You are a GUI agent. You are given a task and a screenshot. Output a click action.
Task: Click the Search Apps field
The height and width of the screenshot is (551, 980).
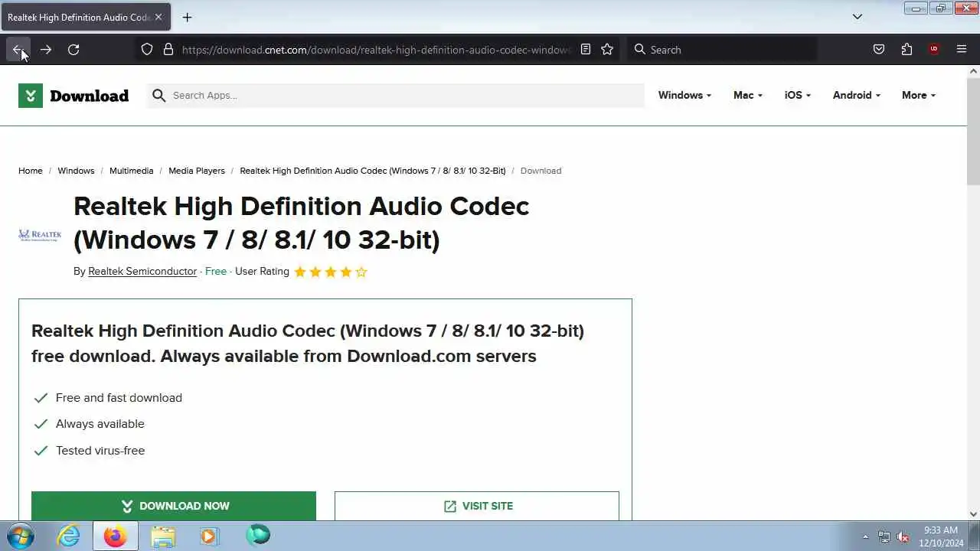395,96
